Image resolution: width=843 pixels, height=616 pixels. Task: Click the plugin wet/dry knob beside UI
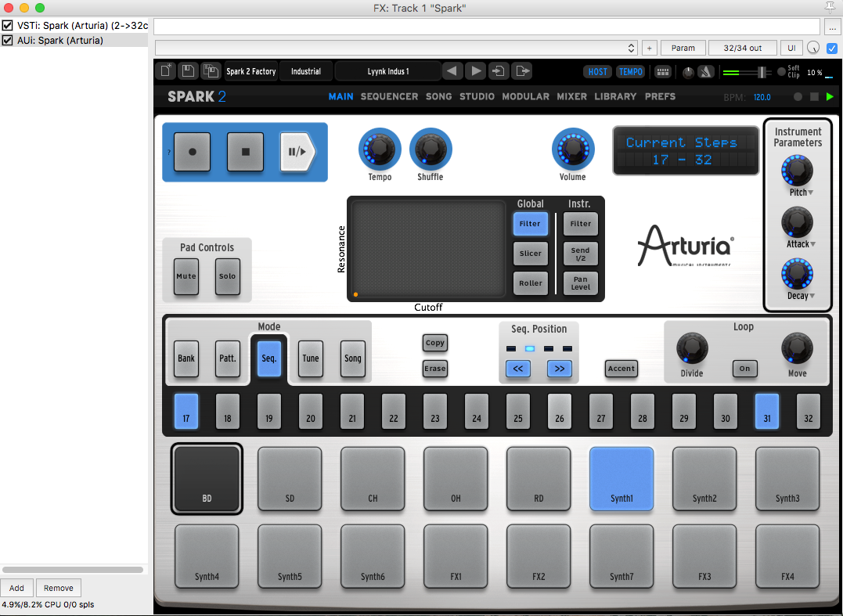click(813, 48)
